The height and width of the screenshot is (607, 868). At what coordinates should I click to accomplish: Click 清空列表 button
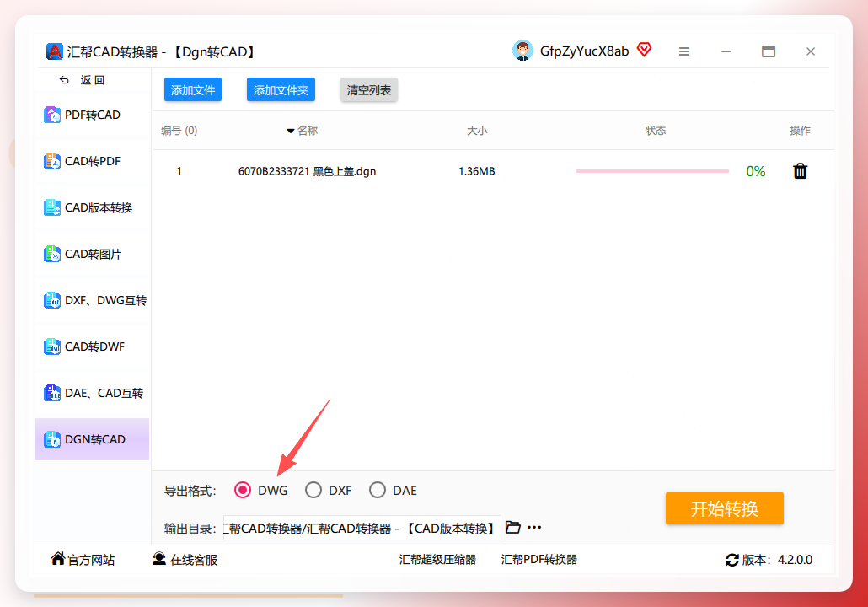coord(368,89)
